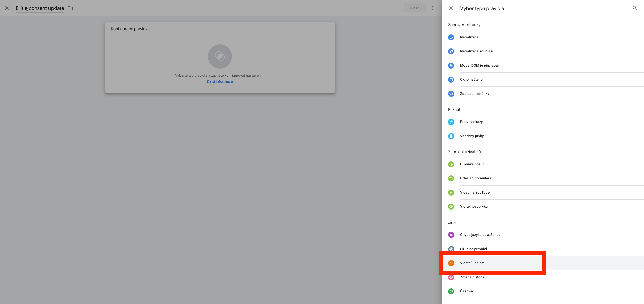644x304 pixels.
Task: Open search in trigger type panel
Action: click(635, 8)
